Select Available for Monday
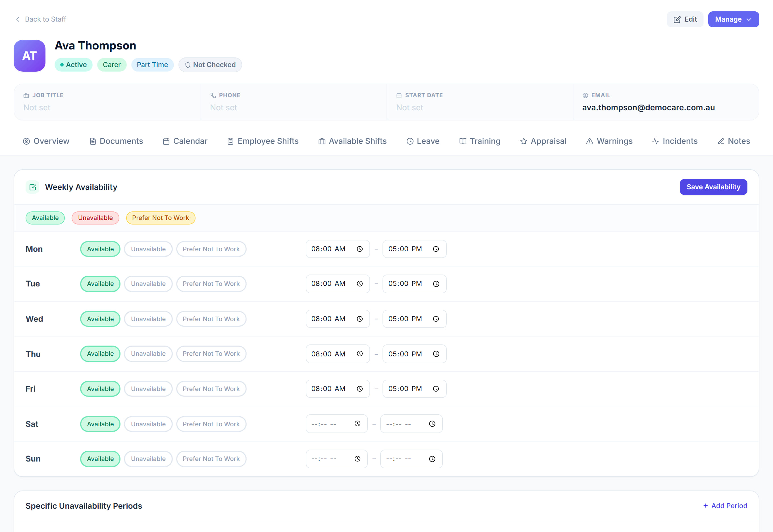 (100, 249)
